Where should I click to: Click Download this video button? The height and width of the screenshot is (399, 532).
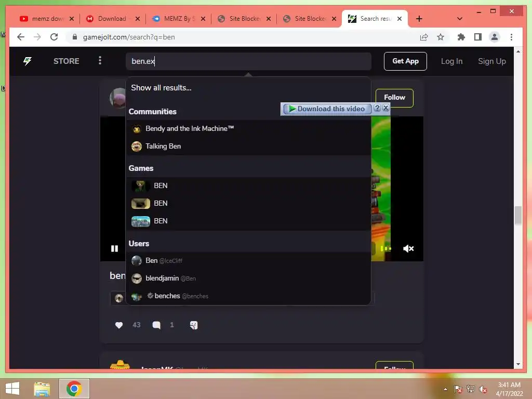click(x=327, y=109)
